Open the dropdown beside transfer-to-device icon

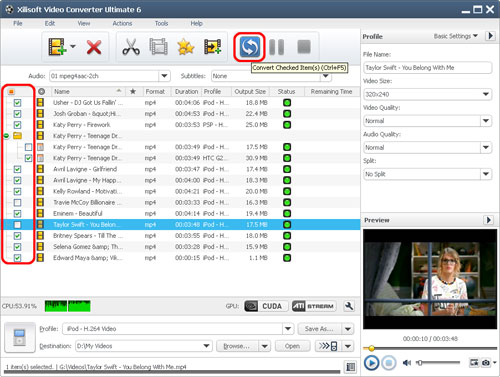[x=348, y=346]
